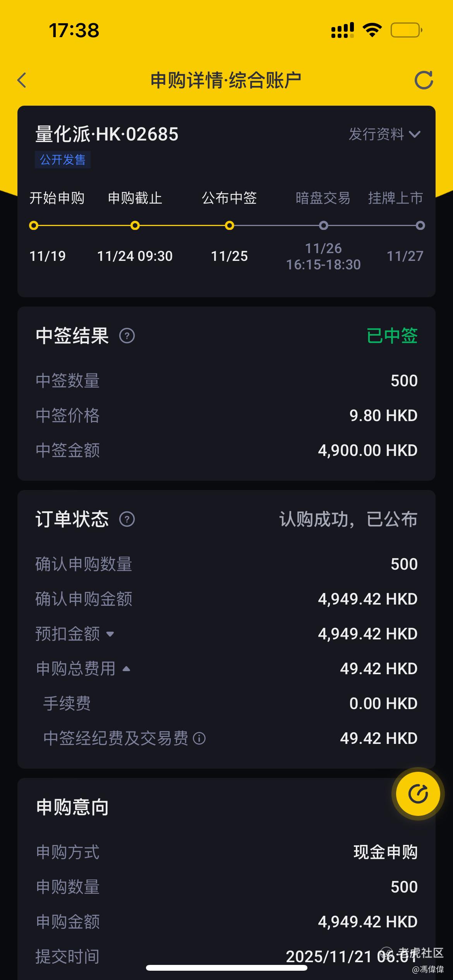Select the 公布中签 timeline marker
453x980 pixels.
(230, 225)
